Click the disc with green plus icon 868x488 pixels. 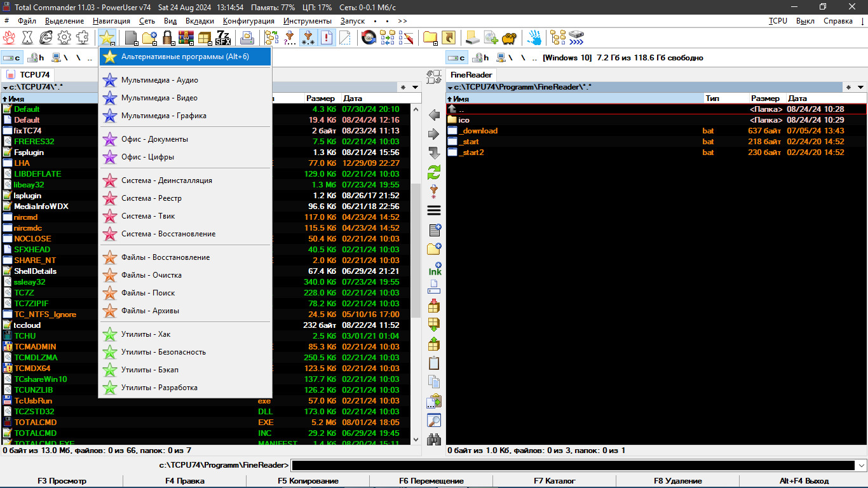pyautogui.click(x=491, y=37)
